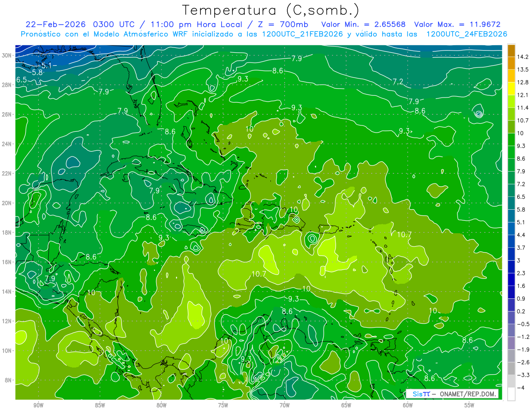Click the -4 label on the color bar

click(x=520, y=388)
